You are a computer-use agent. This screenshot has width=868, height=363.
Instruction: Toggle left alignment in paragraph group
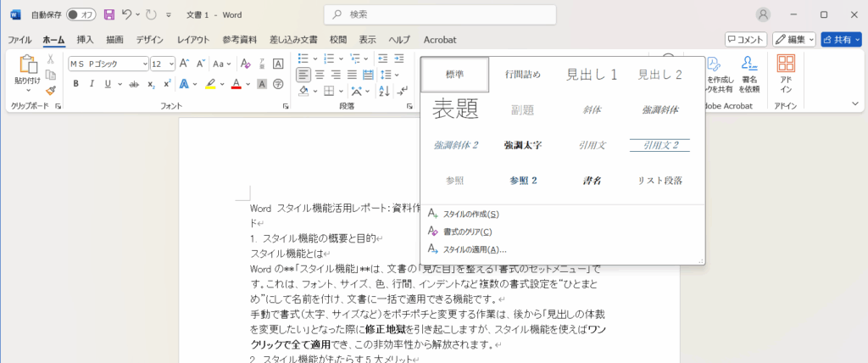[303, 74]
